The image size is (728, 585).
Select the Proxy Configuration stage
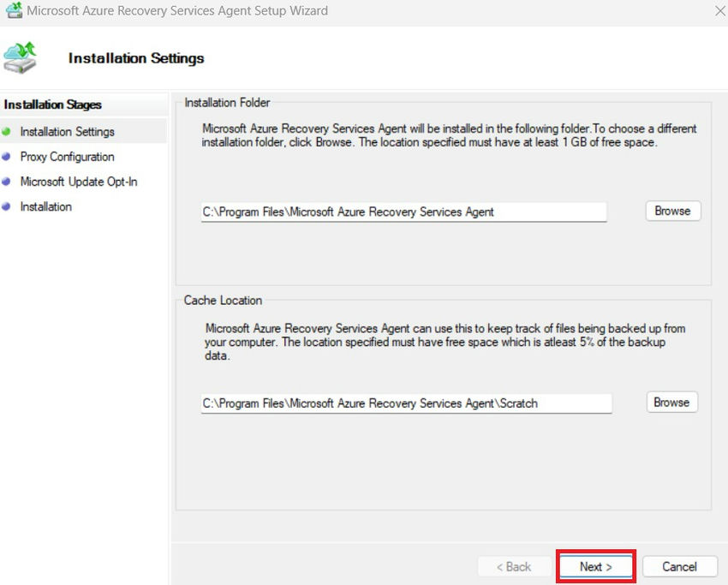67,157
